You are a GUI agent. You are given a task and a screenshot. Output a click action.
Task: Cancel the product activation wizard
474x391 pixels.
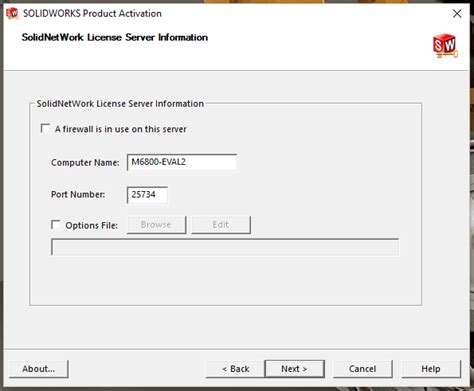[363, 369]
